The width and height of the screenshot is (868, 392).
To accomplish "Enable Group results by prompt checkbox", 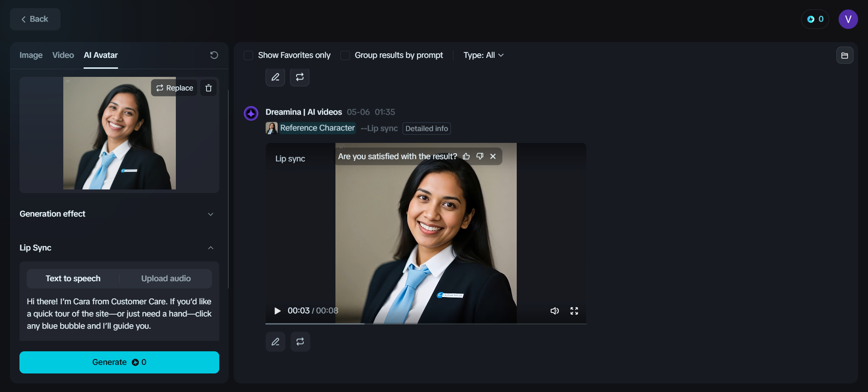I will coord(345,55).
